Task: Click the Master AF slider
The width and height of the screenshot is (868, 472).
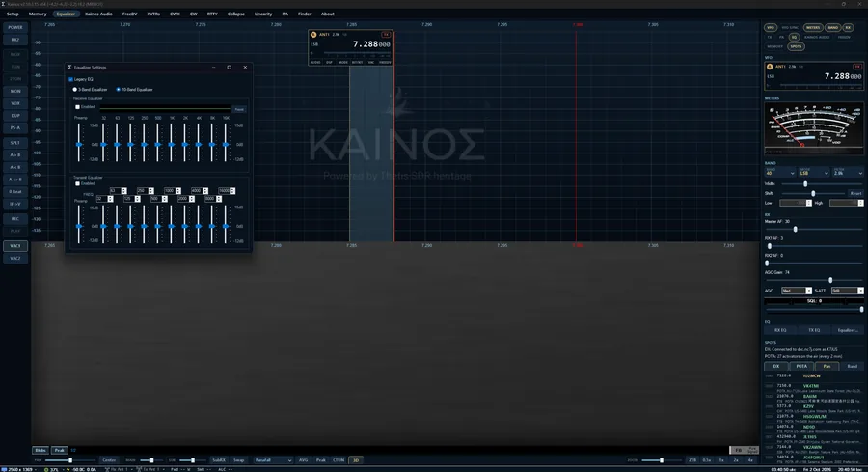Action: (814, 229)
